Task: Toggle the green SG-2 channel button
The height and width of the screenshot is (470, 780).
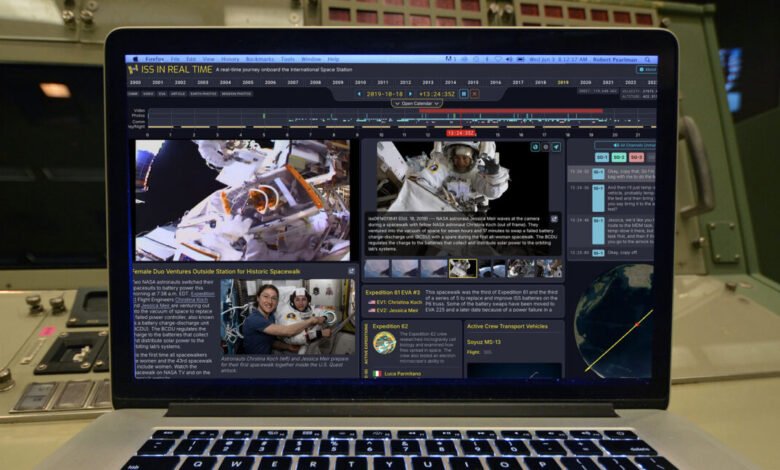Action: (x=619, y=157)
